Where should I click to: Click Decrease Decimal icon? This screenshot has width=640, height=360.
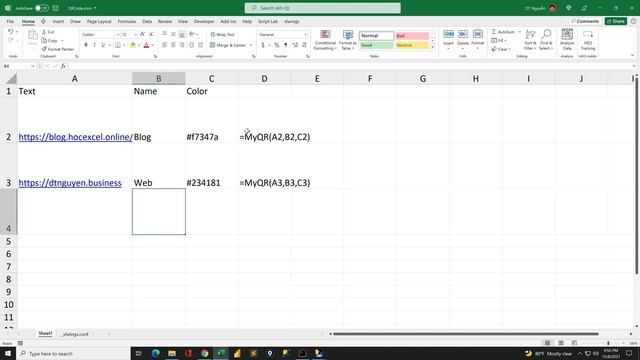(304, 45)
